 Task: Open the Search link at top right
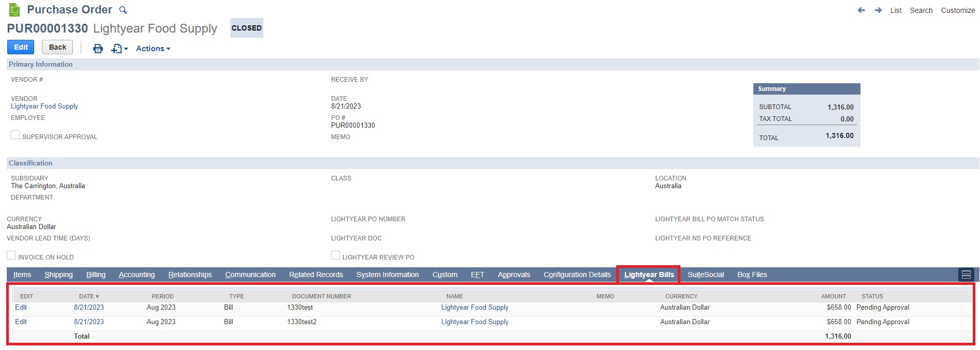pos(921,10)
